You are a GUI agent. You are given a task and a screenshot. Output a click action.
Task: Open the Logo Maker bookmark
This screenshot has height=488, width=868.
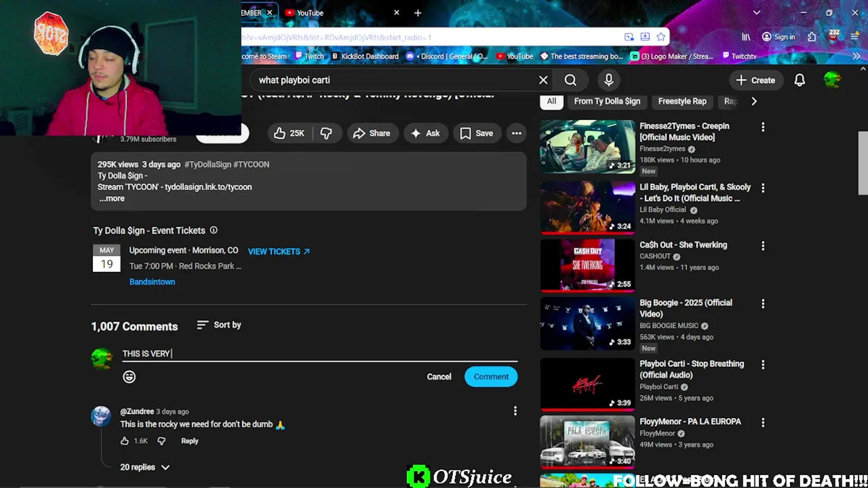672,56
